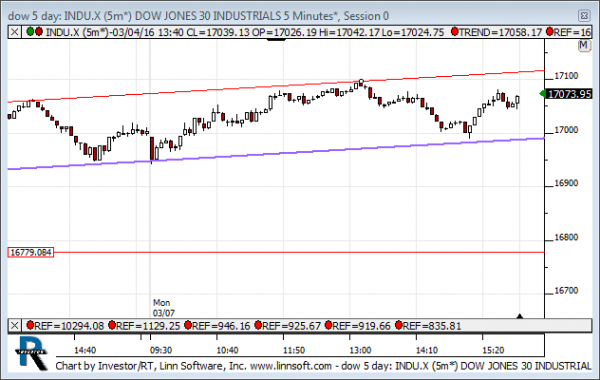Click the CL=17039.13 close value
The image size is (600, 380).
click(218, 32)
